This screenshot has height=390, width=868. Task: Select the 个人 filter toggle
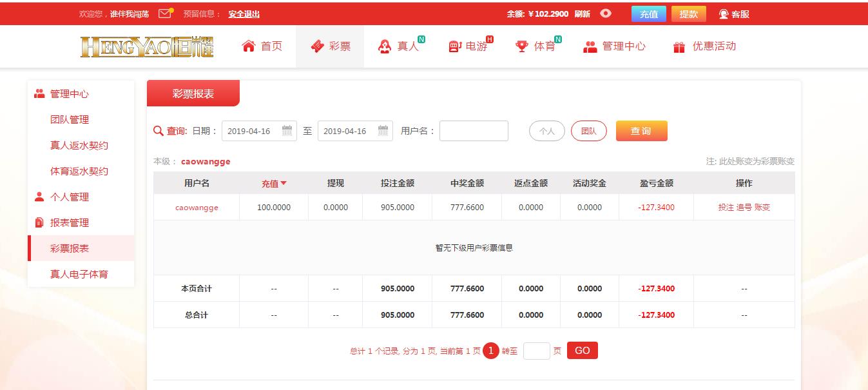(547, 131)
